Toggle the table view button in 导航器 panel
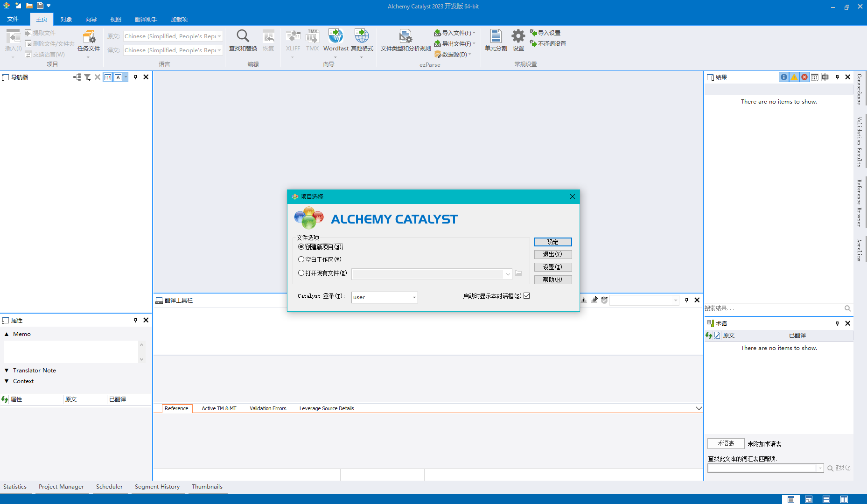This screenshot has height=504, width=867. 108,77
